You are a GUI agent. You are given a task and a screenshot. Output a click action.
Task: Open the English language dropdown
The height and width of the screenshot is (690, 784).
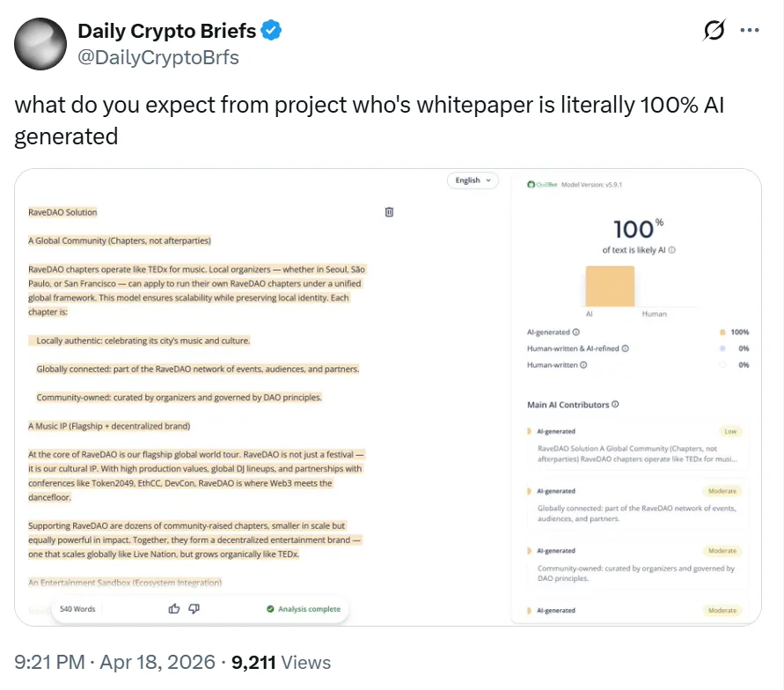click(473, 180)
